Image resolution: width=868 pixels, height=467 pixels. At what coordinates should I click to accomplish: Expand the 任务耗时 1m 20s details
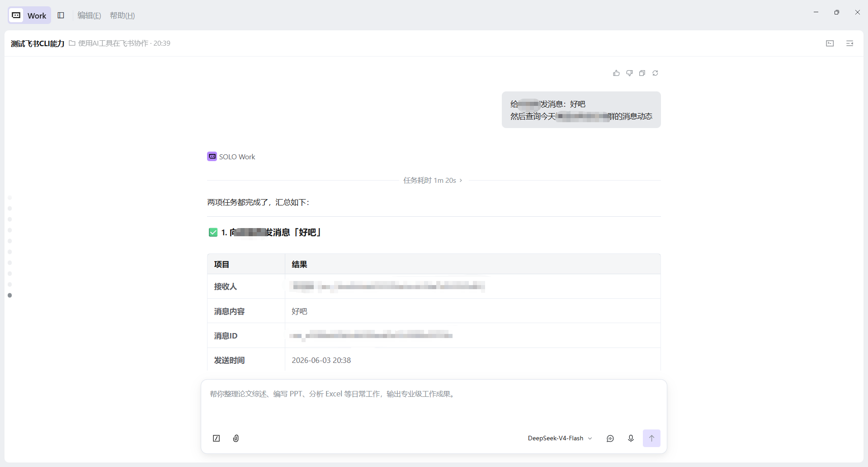click(x=433, y=180)
